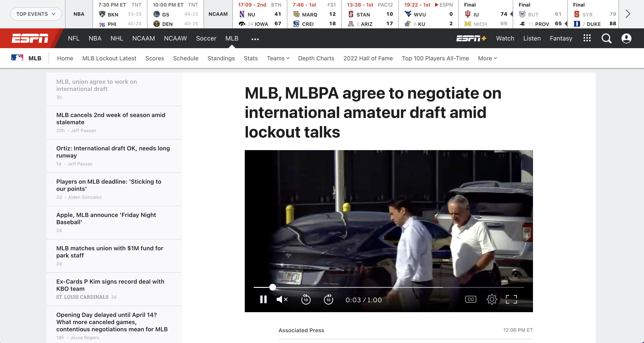
Task: Go to MLB Lockout Latest
Action: [x=109, y=58]
